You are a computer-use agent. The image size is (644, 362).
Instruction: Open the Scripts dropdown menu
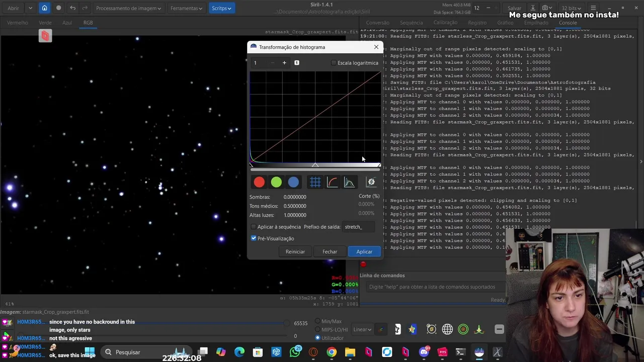click(x=221, y=8)
